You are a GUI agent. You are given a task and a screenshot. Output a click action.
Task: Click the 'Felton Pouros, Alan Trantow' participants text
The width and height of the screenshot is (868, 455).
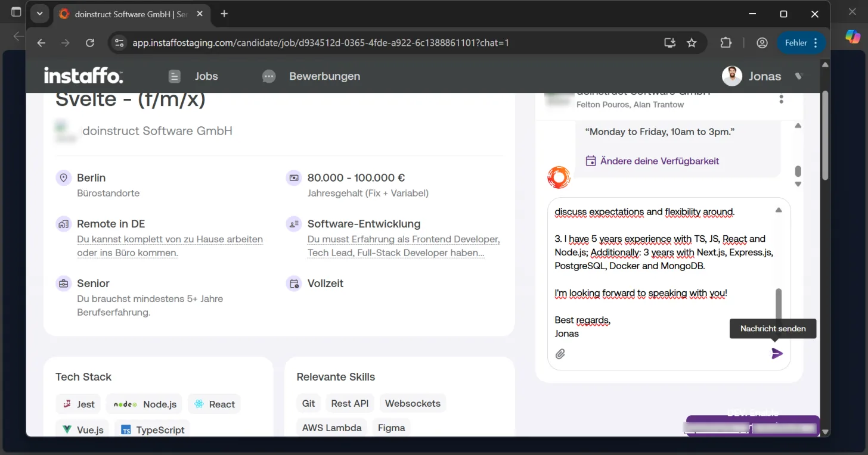pos(630,105)
